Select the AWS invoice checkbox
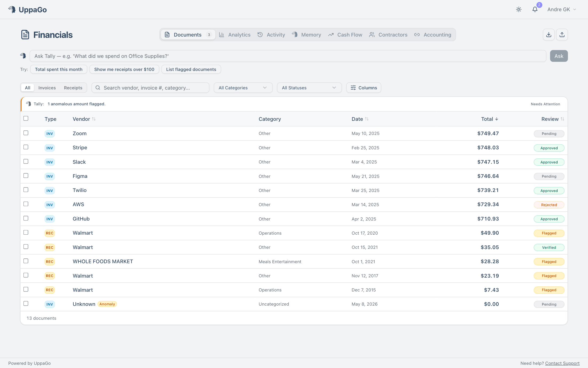 click(26, 204)
